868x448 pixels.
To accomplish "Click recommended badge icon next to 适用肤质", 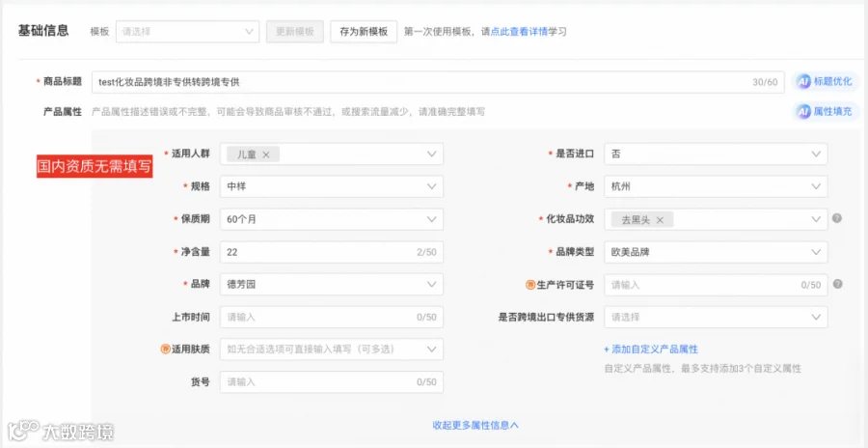I will coord(164,350).
